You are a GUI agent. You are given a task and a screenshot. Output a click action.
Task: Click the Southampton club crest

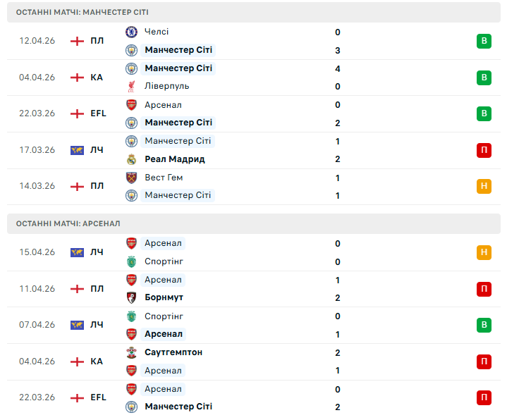click(131, 352)
